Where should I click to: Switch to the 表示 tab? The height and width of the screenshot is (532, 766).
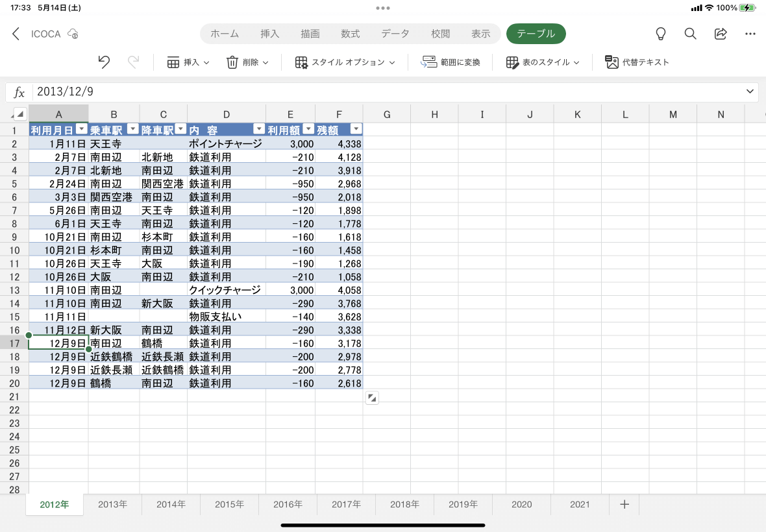481,34
